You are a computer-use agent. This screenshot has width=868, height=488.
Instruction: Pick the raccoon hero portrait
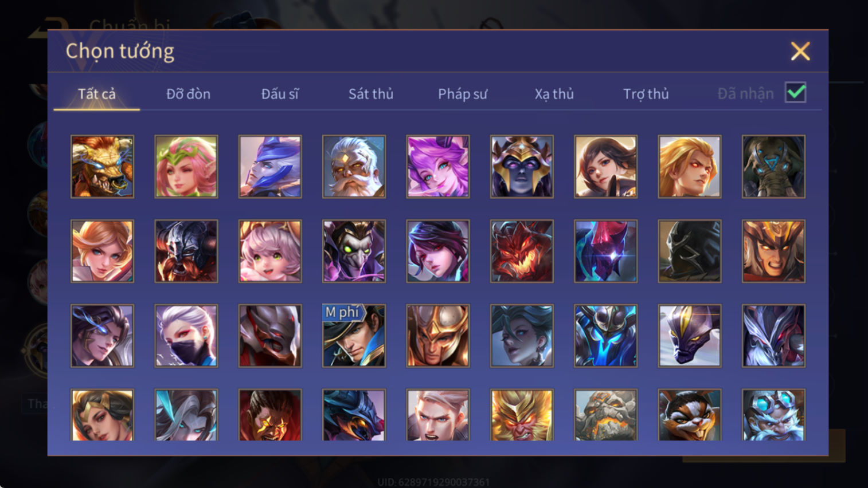[x=690, y=415]
